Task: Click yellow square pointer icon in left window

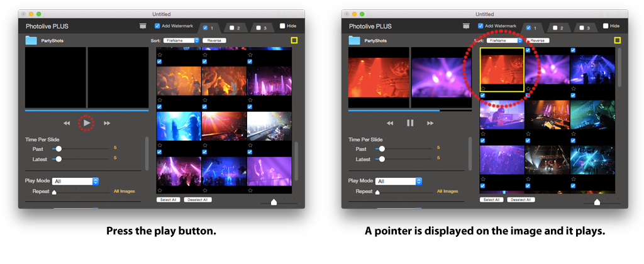Action: (x=294, y=40)
